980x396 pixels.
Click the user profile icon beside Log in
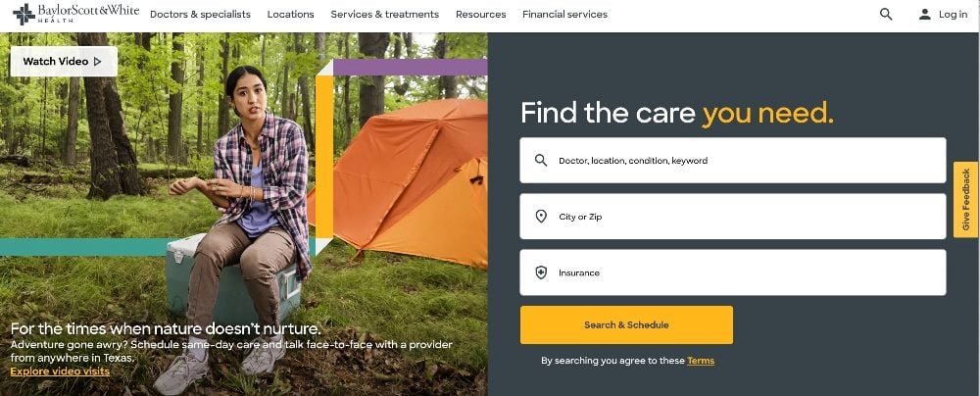[925, 15]
